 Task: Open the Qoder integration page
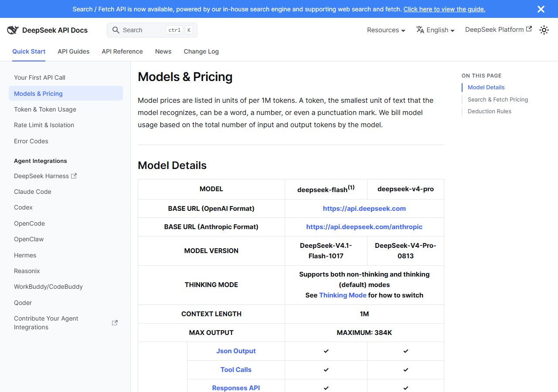pos(66,303)
